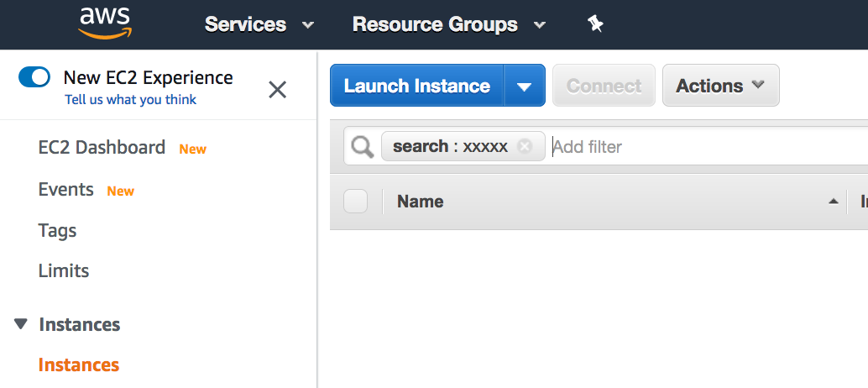Open the Resource Groups menu
The height and width of the screenshot is (388, 868).
coord(448,24)
